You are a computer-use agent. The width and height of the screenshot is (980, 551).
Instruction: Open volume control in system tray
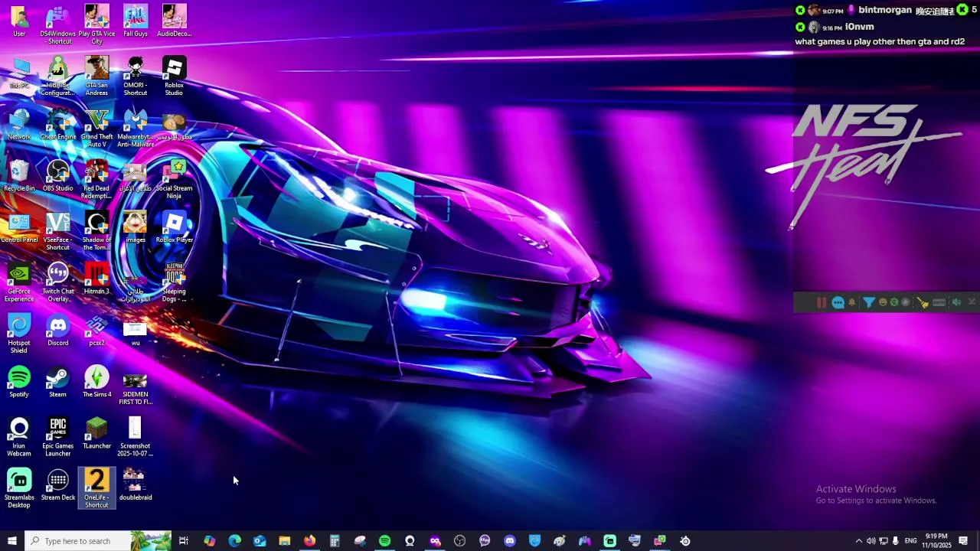[871, 541]
